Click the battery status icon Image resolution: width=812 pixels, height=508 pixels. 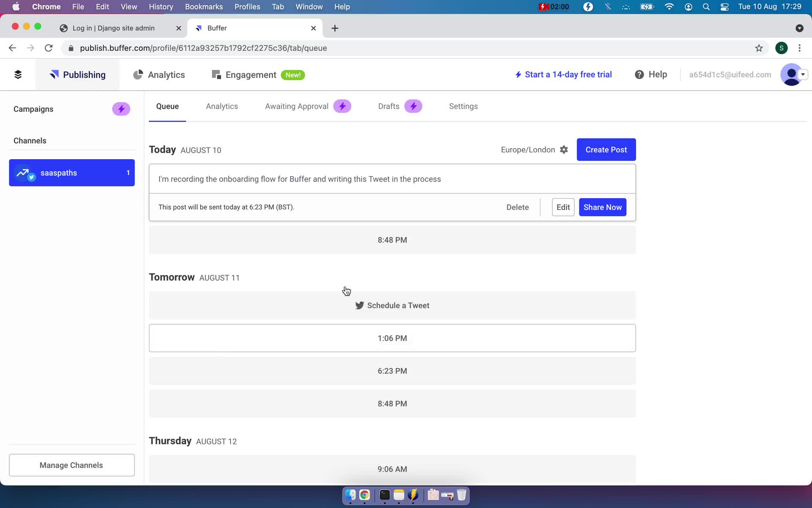[647, 7]
